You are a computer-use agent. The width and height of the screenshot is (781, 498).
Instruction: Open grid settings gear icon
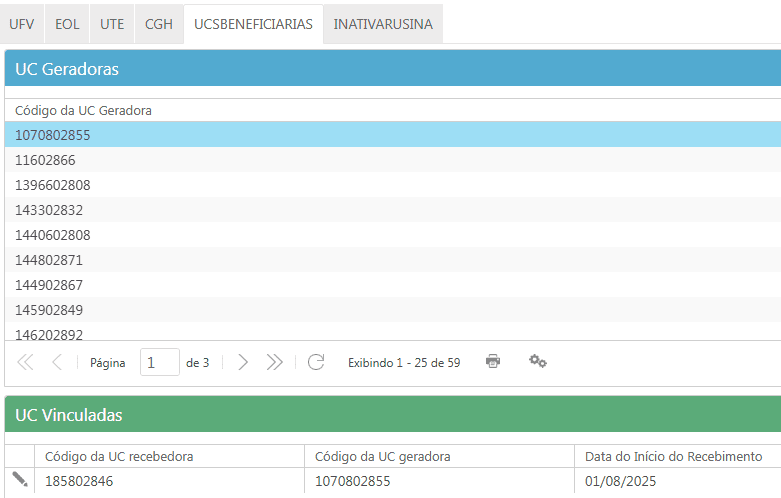point(538,361)
